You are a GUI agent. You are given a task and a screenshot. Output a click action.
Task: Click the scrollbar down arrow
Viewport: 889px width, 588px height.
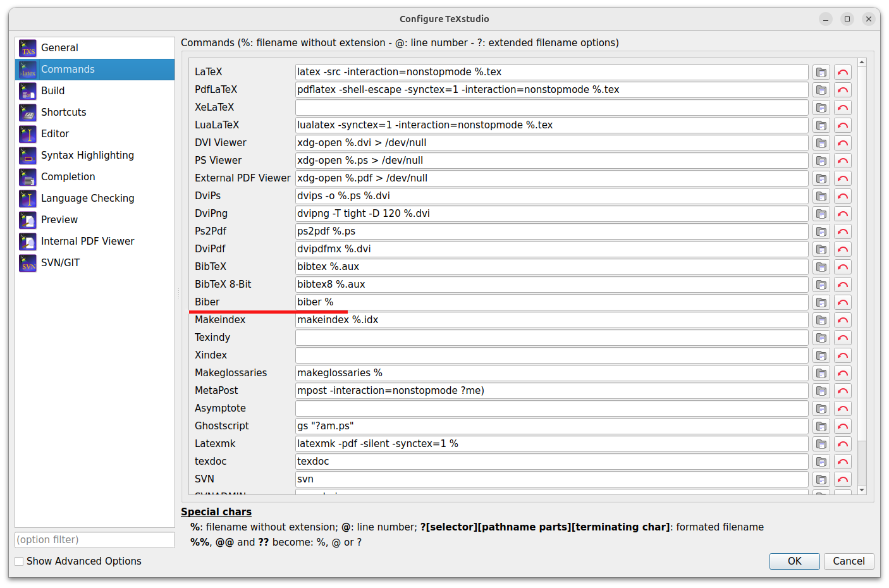[x=862, y=490]
